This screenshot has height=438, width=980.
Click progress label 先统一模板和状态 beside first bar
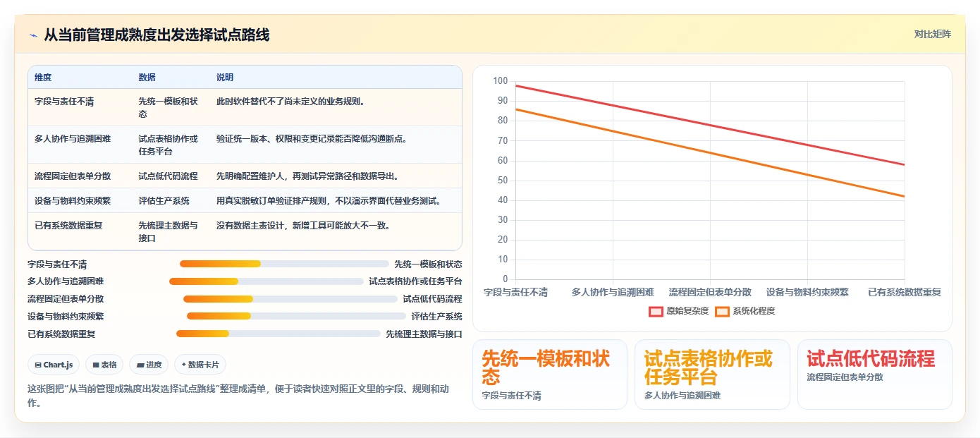point(428,264)
